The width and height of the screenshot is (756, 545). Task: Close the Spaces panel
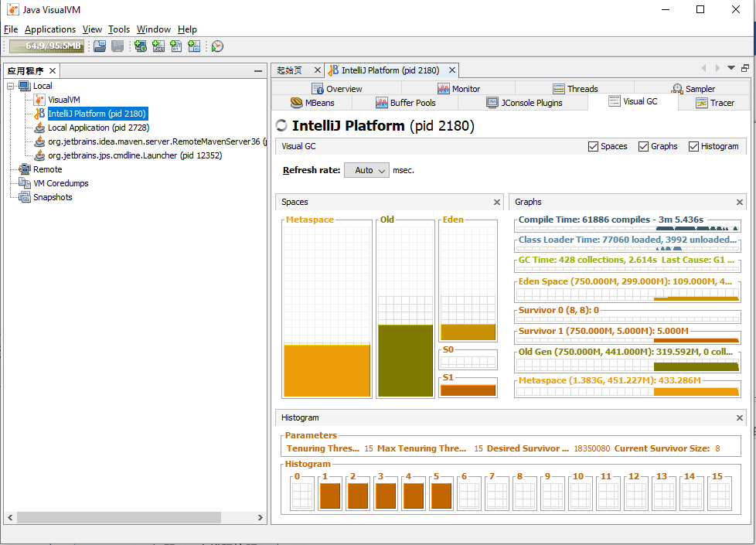coord(497,202)
